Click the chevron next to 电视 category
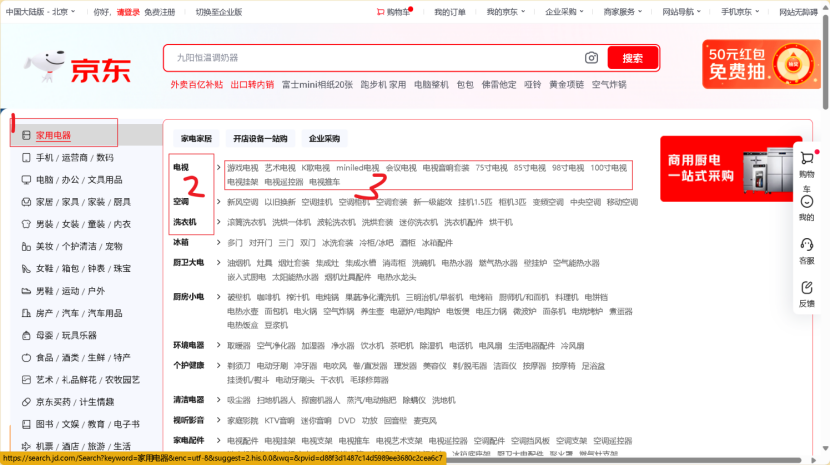The height and width of the screenshot is (465, 831). 218,168
